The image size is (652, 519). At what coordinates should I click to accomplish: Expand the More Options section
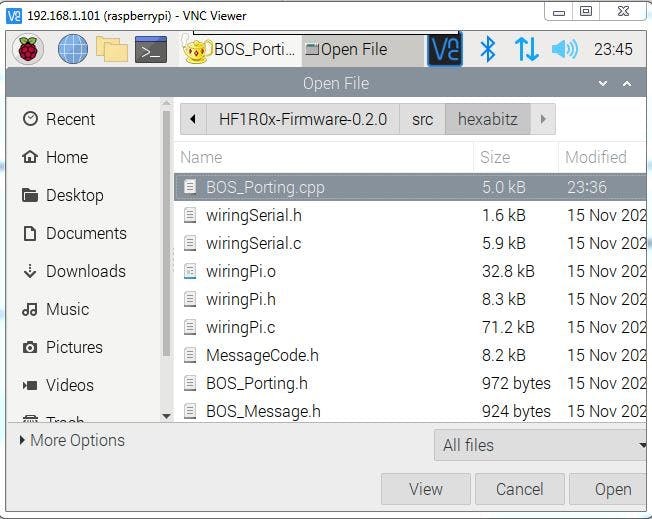pos(72,440)
